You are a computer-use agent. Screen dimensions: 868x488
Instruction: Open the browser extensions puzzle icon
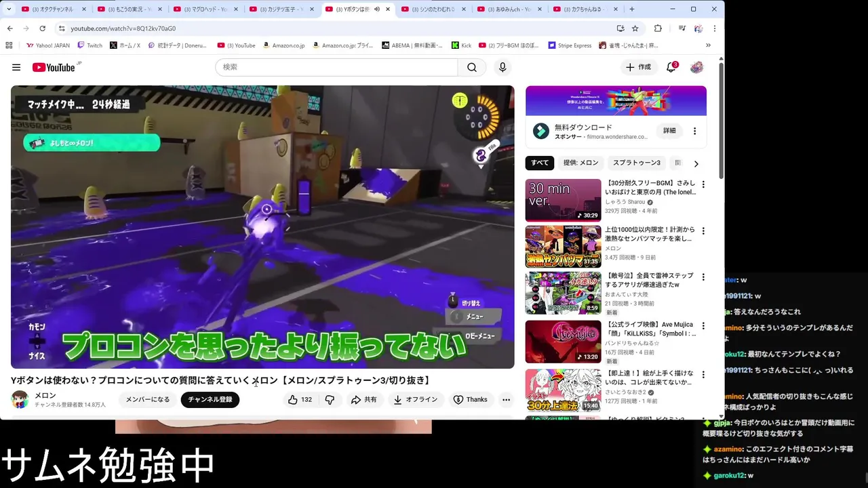[x=658, y=28]
